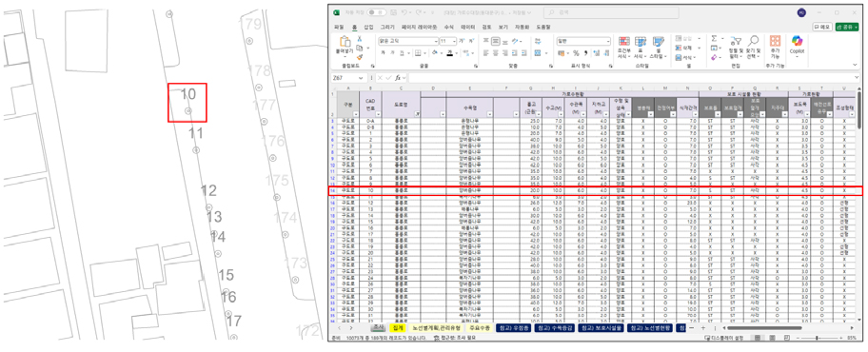Click the Insert Function fx icon
Viewport: 868px width, 352px height.
tap(398, 78)
